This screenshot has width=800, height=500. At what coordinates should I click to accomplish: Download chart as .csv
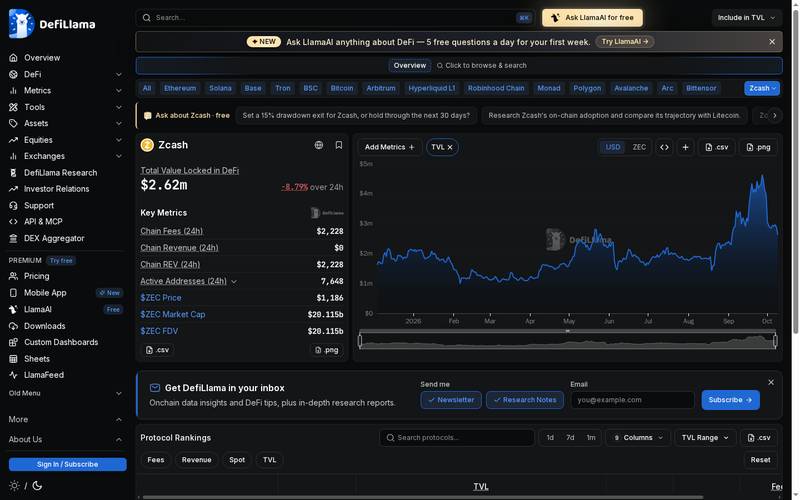click(x=716, y=147)
